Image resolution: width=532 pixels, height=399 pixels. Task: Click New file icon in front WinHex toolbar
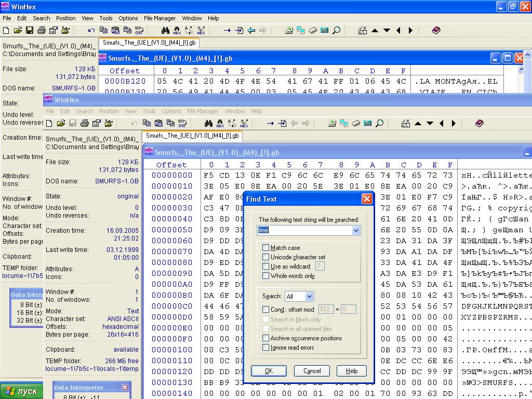coord(49,124)
